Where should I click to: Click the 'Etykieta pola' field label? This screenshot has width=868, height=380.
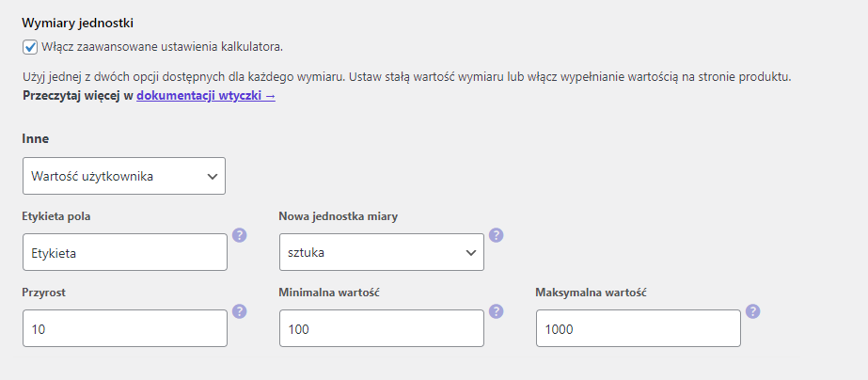[x=56, y=216]
